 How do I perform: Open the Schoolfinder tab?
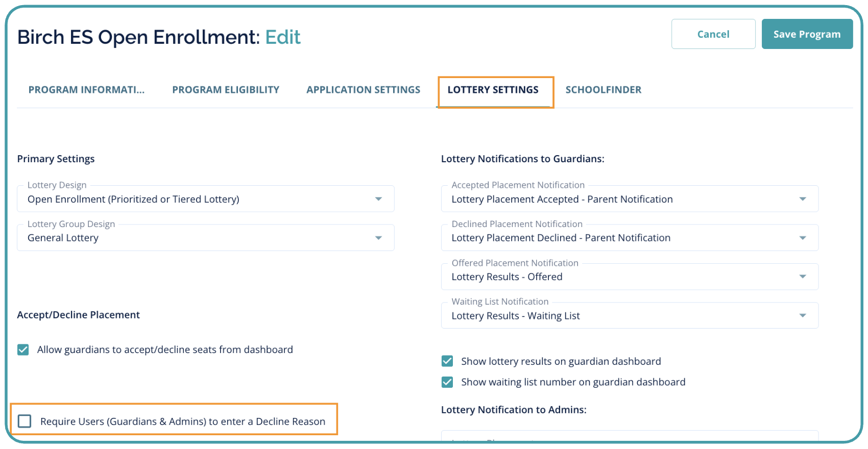click(603, 90)
